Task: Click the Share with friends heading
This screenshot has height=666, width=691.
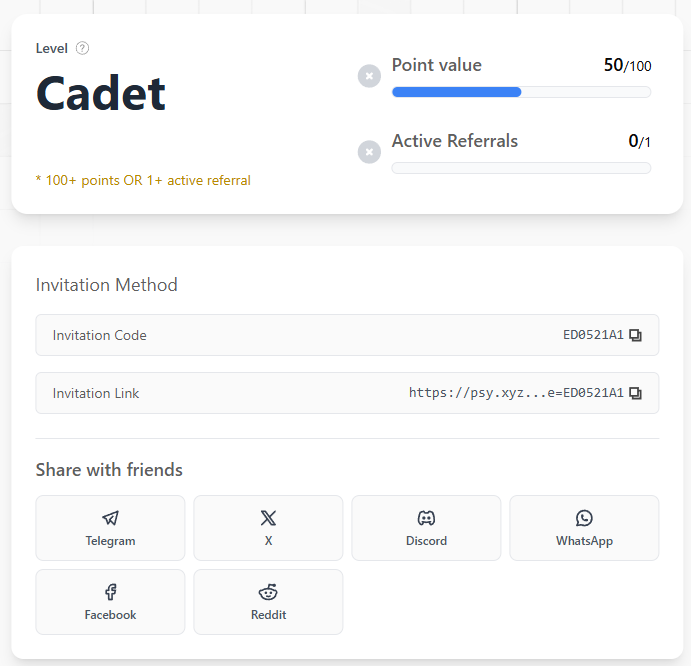Action: click(x=109, y=470)
